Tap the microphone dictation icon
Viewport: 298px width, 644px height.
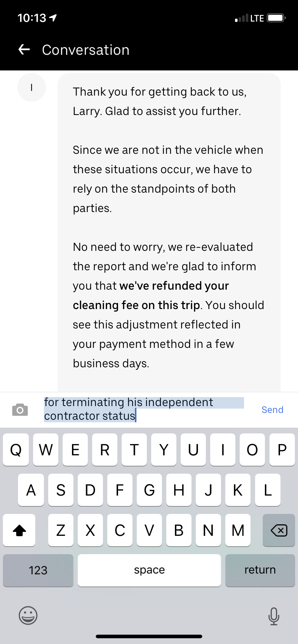point(274,616)
